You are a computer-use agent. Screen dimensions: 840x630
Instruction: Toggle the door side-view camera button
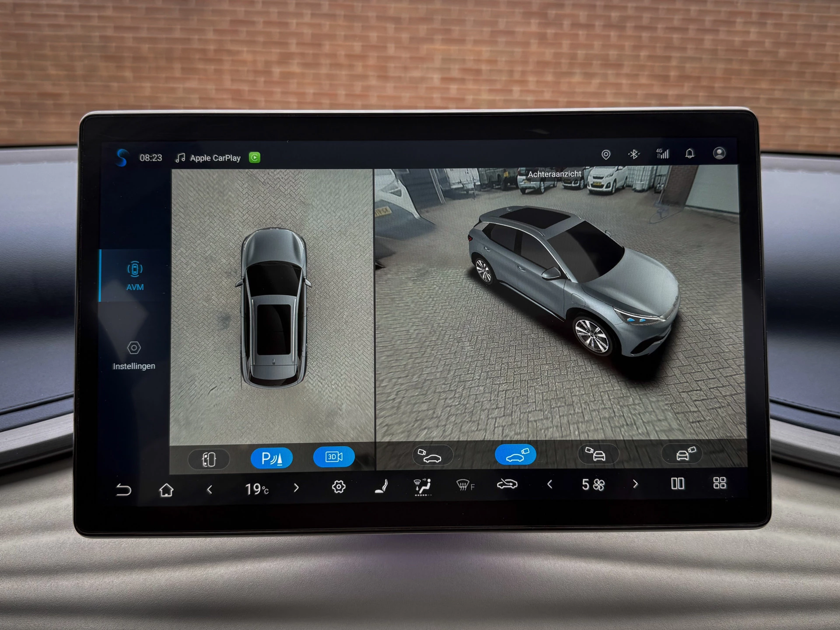click(209, 459)
